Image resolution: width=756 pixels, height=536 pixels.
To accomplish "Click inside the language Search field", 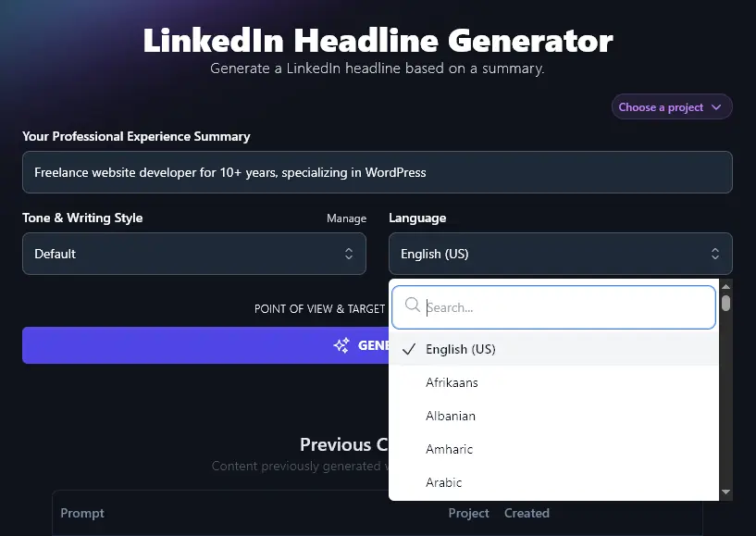I will coord(553,306).
